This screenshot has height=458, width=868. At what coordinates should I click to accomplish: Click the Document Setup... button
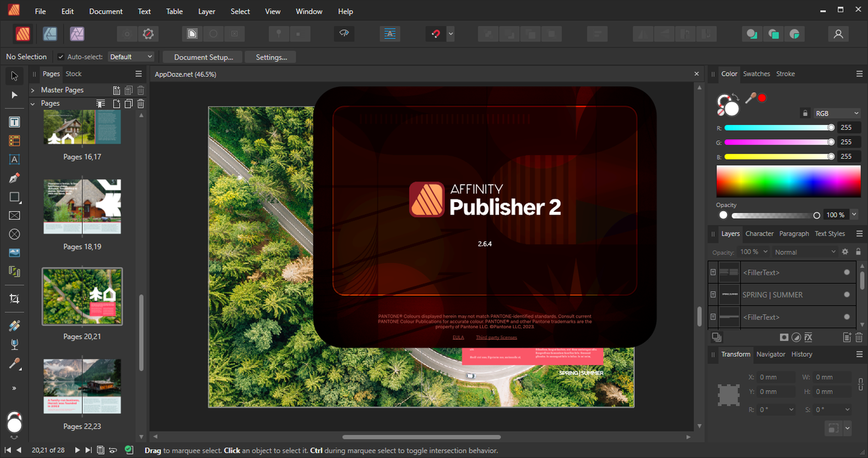(x=203, y=57)
